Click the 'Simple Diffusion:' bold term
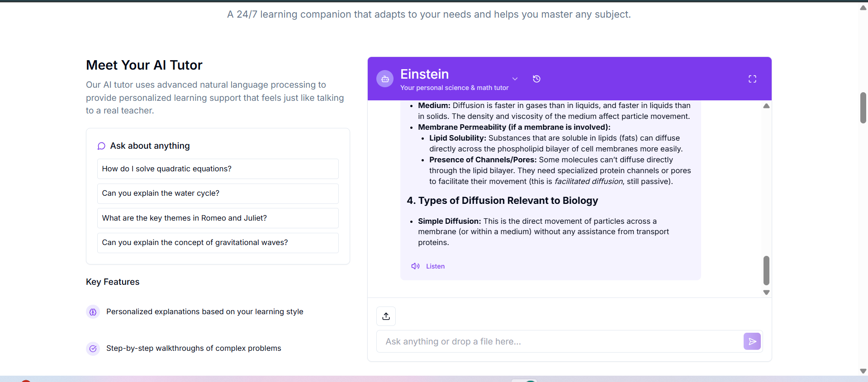The width and height of the screenshot is (868, 382). 450,221
